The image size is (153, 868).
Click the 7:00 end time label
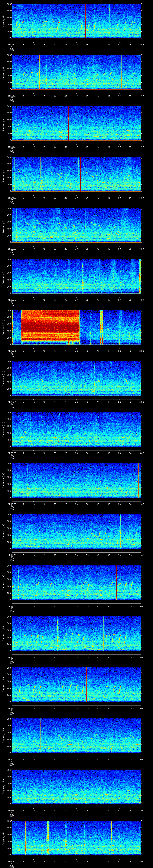pyautogui.click(x=141, y=300)
